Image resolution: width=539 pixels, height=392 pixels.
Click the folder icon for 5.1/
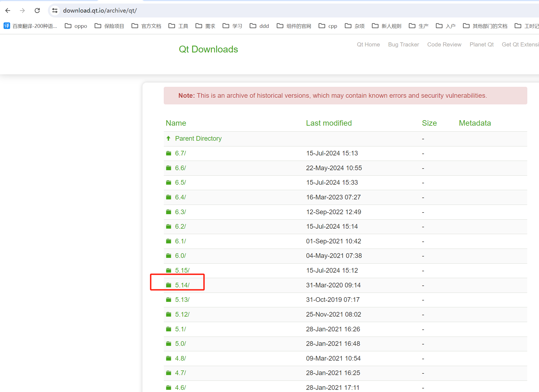(168, 329)
